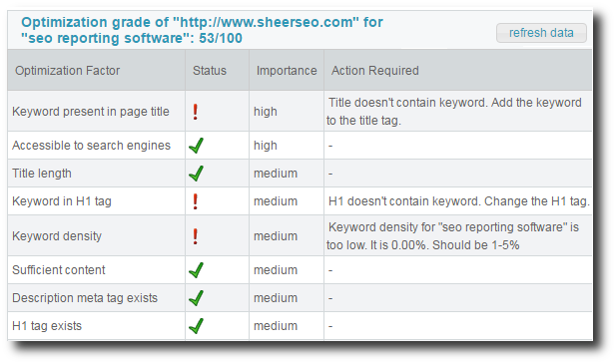Image resolution: width=616 pixels, height=364 pixels.
Task: Click the 'Sufficient content' factor label
Action: tap(59, 270)
